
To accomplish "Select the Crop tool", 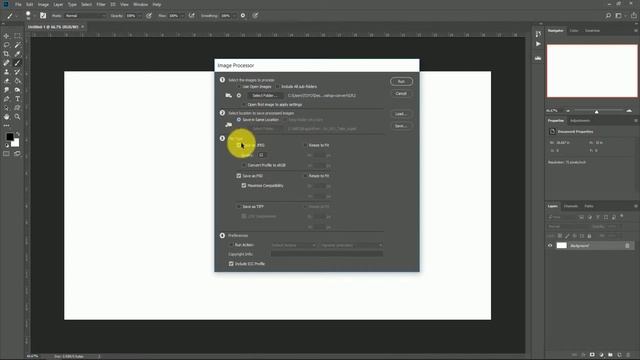I will click(x=6, y=54).
